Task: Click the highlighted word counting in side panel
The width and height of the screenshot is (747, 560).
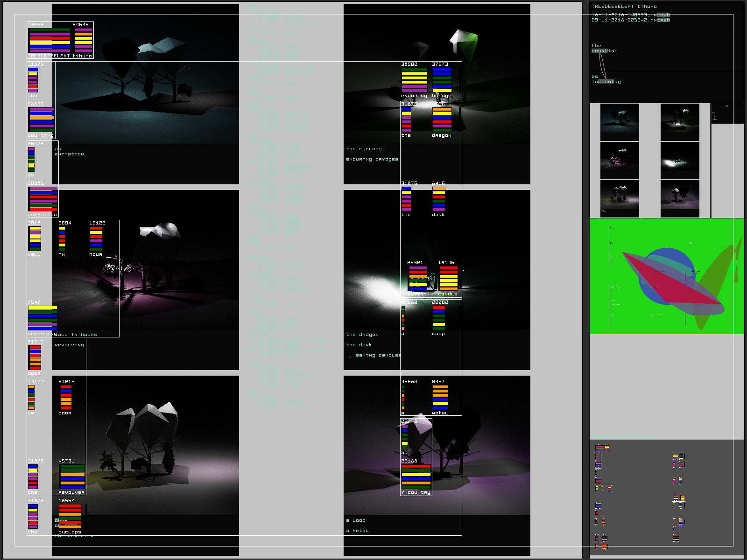Action: tap(604, 51)
